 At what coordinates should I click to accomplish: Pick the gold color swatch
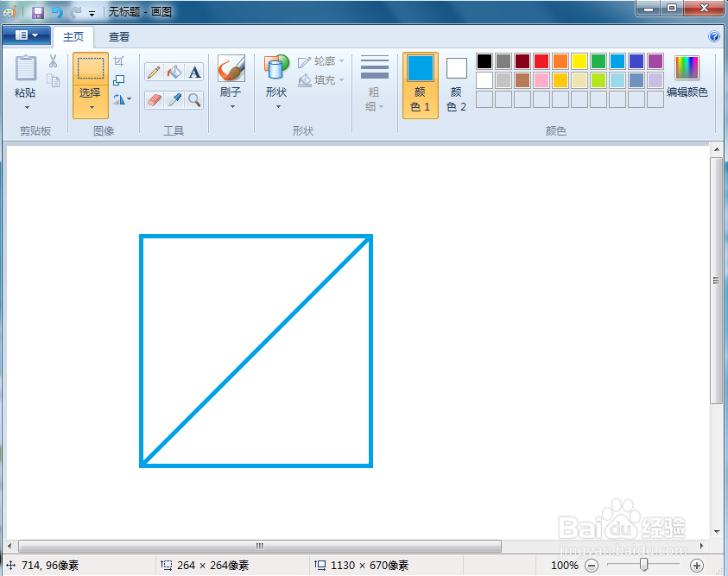point(560,80)
